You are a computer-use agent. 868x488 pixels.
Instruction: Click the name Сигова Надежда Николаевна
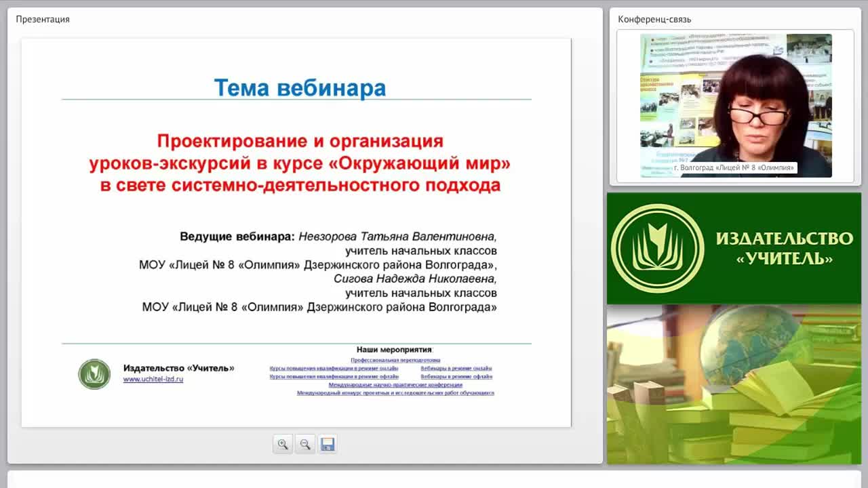(415, 279)
